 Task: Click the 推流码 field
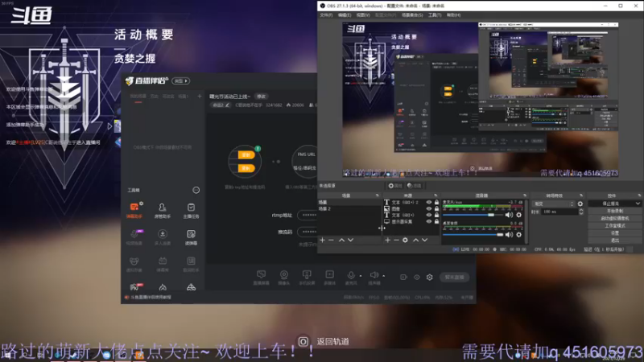[308, 232]
